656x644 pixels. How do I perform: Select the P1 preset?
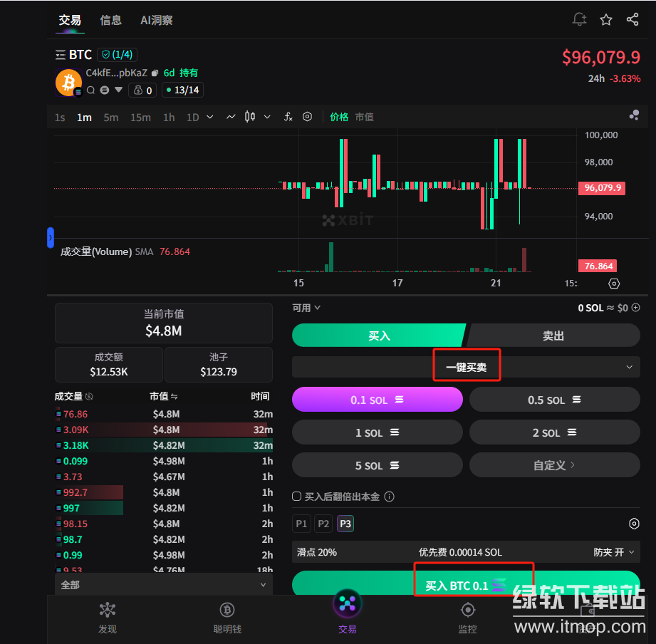point(301,524)
